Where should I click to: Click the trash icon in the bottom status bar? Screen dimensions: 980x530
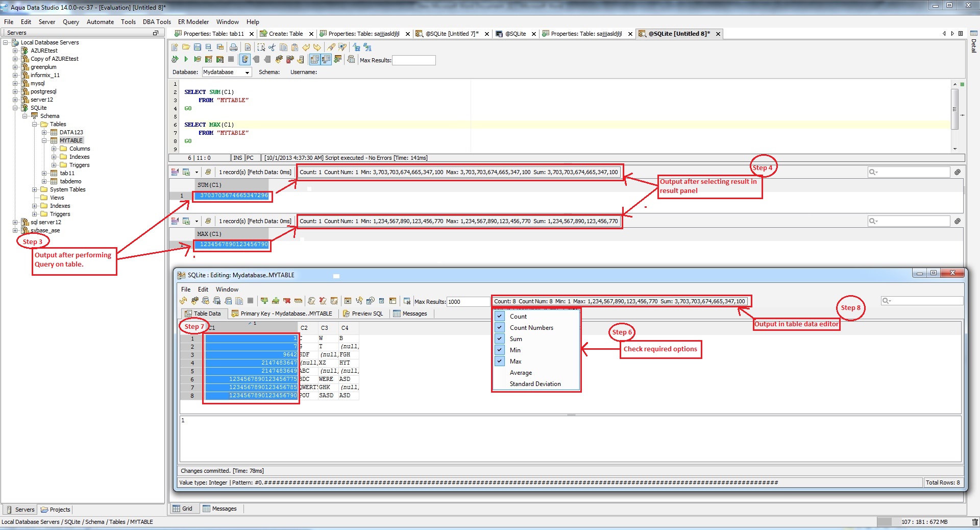click(x=975, y=522)
